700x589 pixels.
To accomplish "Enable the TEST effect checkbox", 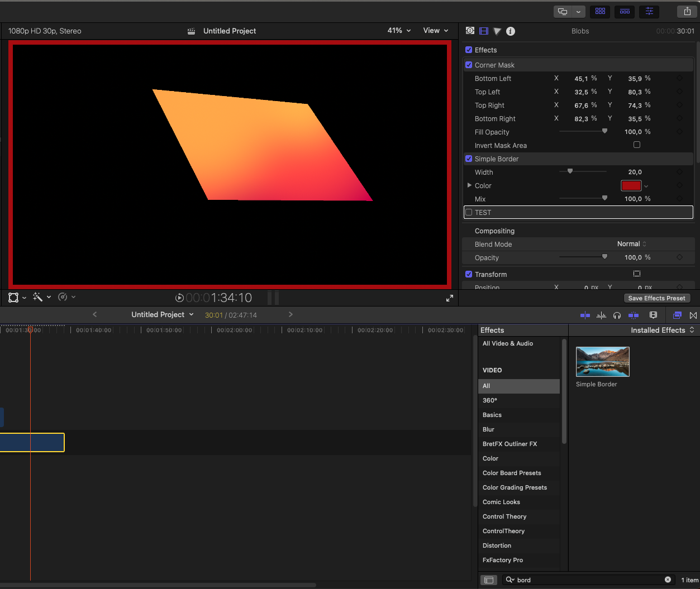I will (469, 213).
